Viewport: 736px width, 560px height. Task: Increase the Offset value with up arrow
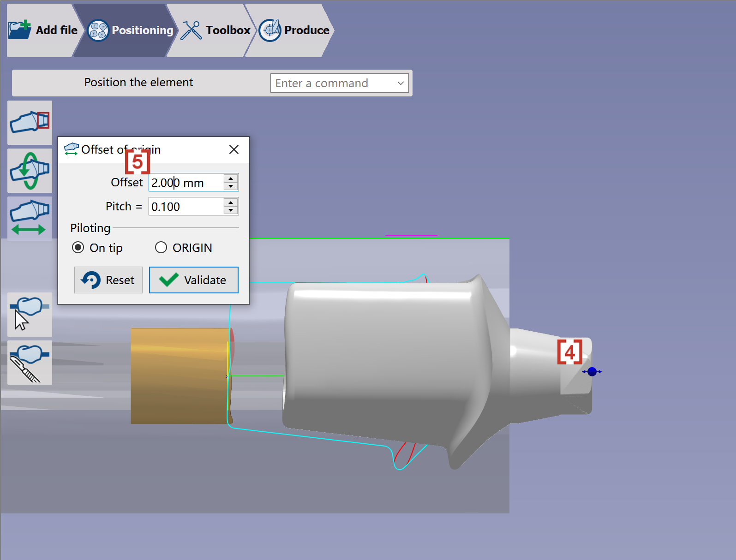[231, 179]
